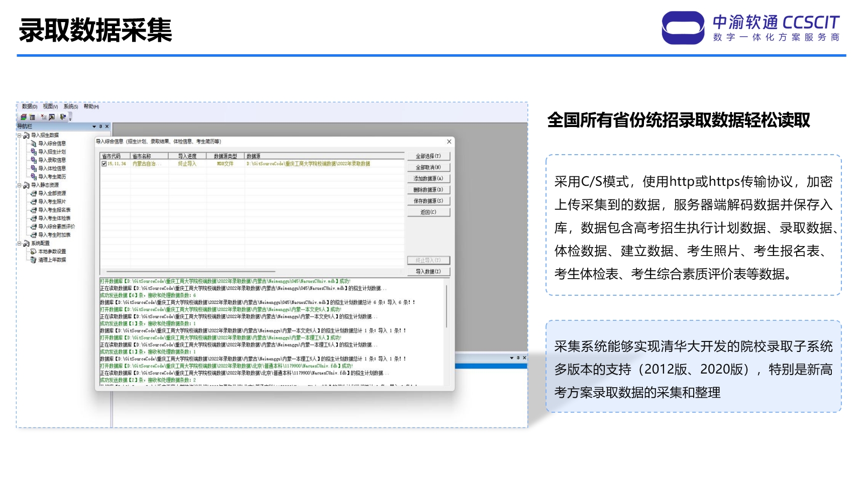Collapse the 导入静态资源 tree node
Image resolution: width=868 pixels, height=477 pixels.
coord(20,185)
